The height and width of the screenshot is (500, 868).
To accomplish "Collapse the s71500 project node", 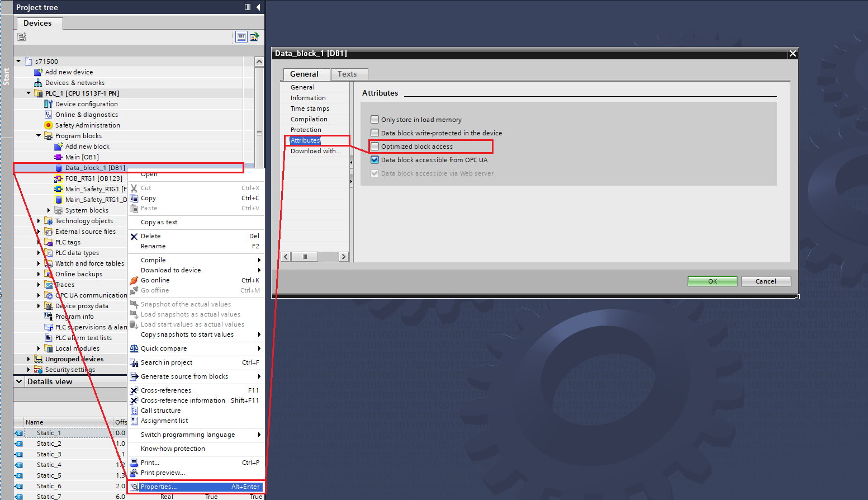I will (18, 62).
